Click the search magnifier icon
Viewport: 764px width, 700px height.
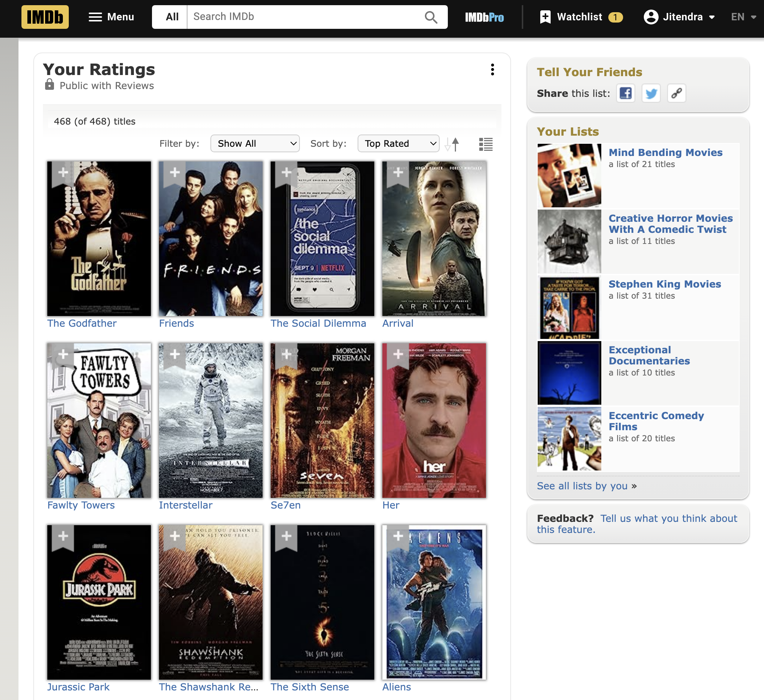pos(431,17)
